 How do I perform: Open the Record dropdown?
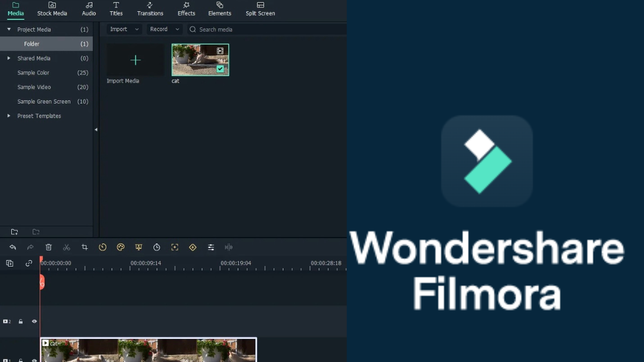pos(164,29)
